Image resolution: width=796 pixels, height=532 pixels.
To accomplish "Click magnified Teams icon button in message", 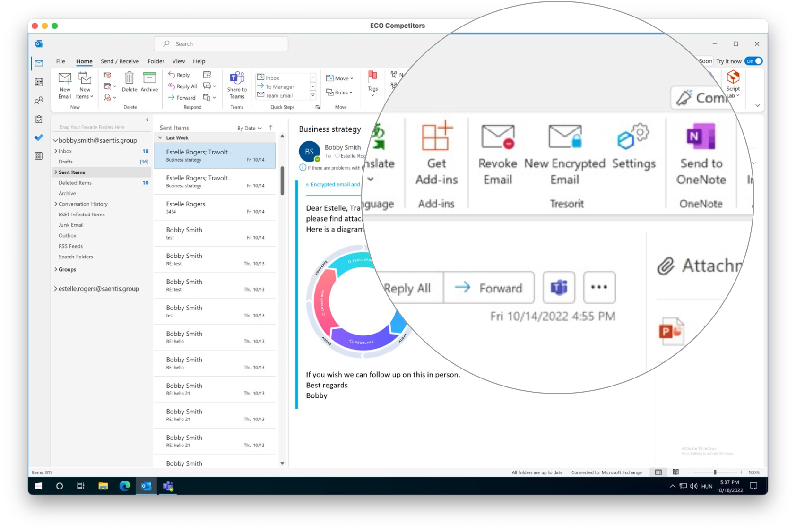I will coord(559,287).
